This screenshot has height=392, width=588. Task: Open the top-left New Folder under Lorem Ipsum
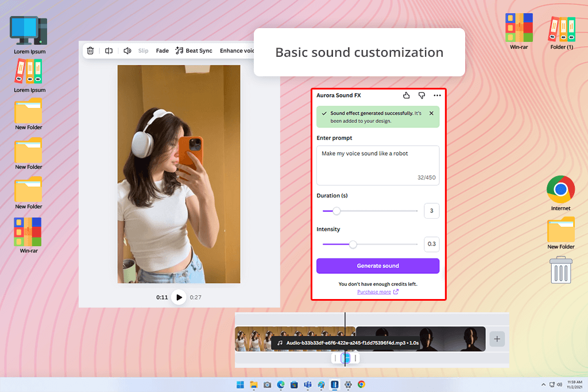(x=29, y=114)
